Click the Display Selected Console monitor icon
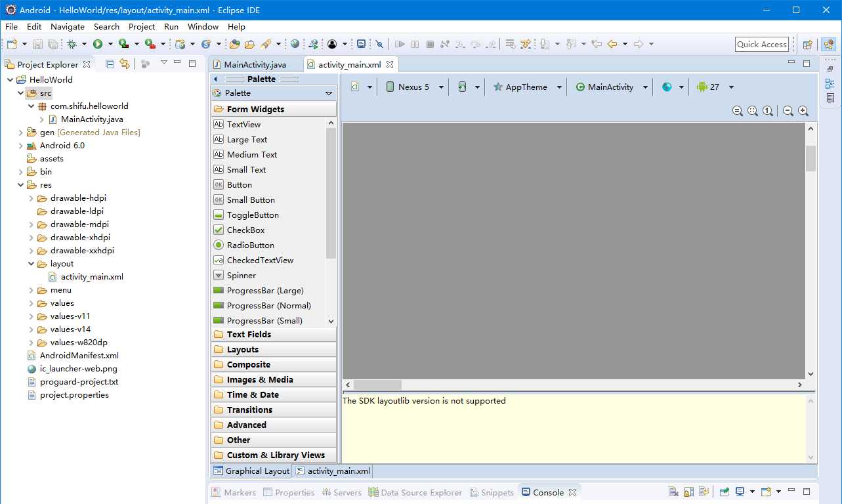Image resolution: width=842 pixels, height=504 pixels. 740,492
